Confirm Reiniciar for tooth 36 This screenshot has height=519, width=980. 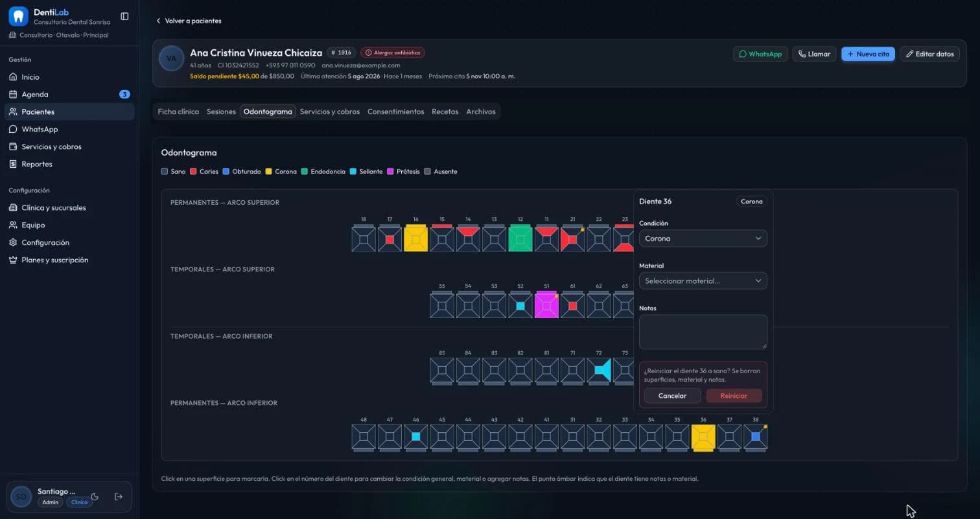point(734,395)
